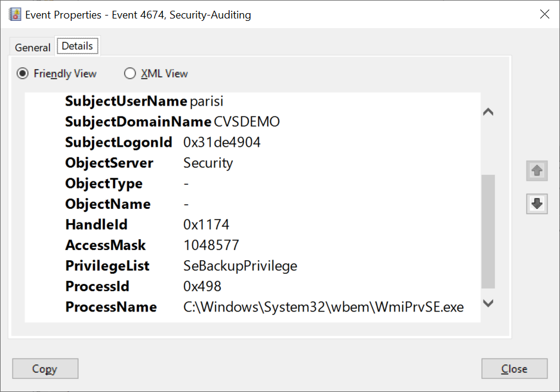The image size is (560, 392).
Task: Click the SubjectDomainName value CVSDEMO
Action: [247, 122]
